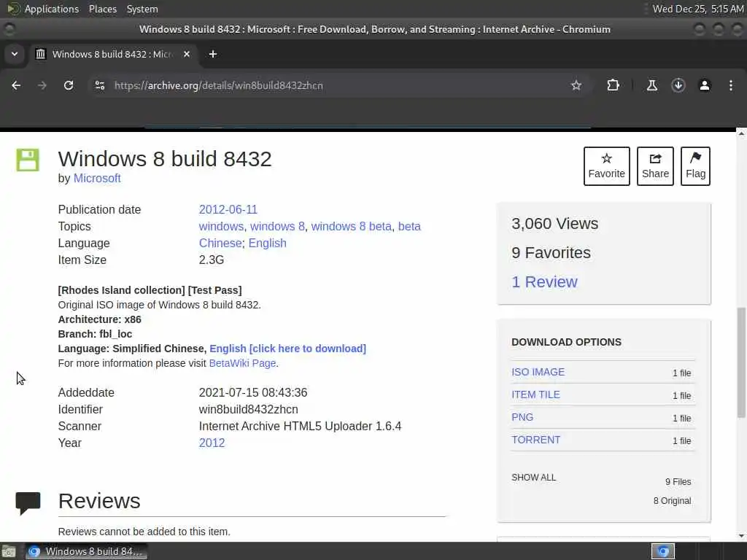
Task: Download the ISO IMAGE option
Action: [x=538, y=372]
